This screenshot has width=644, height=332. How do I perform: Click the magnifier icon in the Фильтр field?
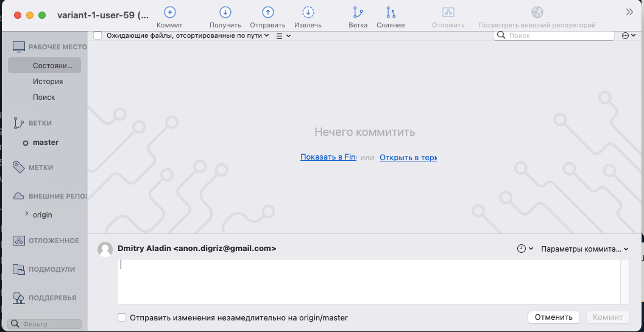[x=15, y=324]
